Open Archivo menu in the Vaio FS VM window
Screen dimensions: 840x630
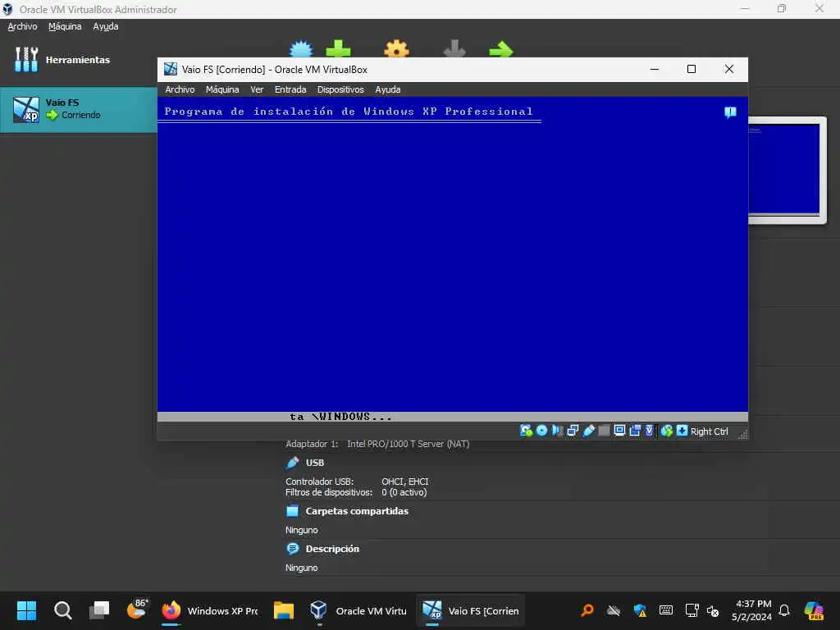point(180,89)
